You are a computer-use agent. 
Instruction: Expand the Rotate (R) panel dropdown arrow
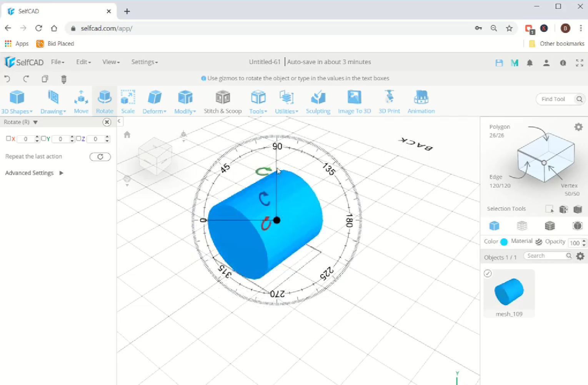35,122
